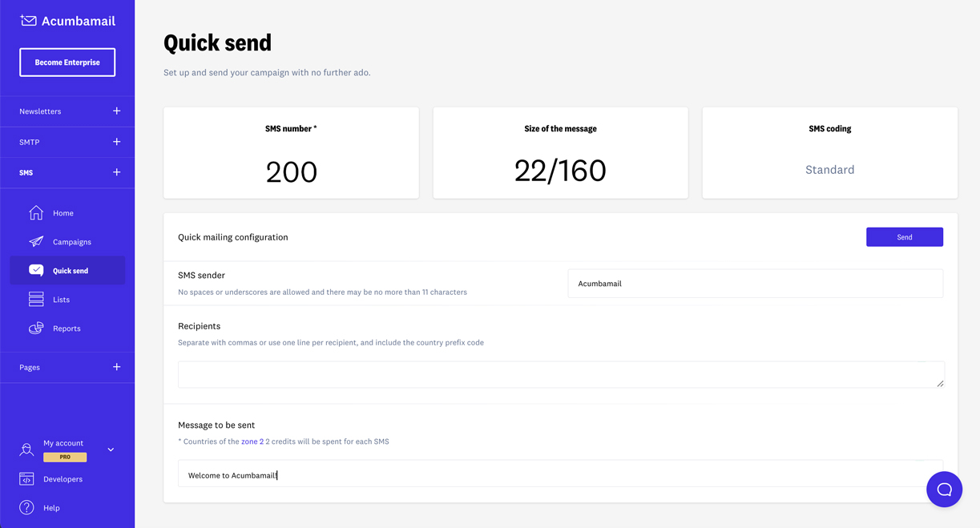This screenshot has width=980, height=528.
Task: Open the SMTP menu label
Action: (x=30, y=142)
